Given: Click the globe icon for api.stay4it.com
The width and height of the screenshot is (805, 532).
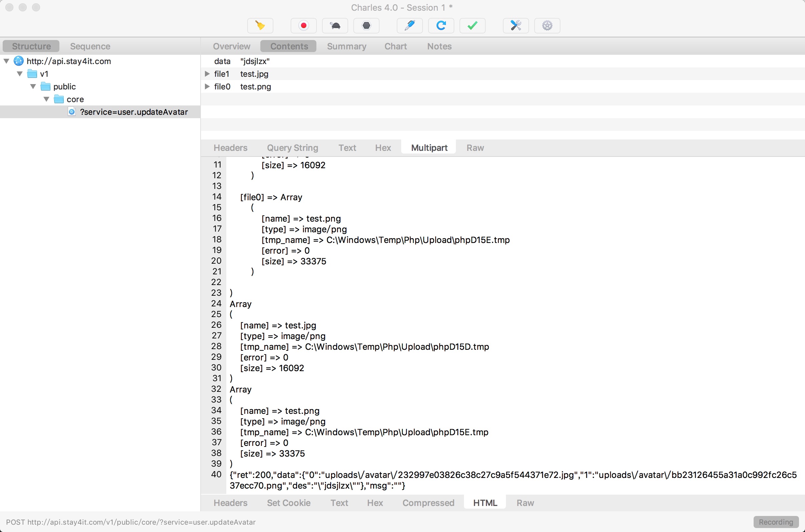Looking at the screenshot, I should click(x=18, y=61).
